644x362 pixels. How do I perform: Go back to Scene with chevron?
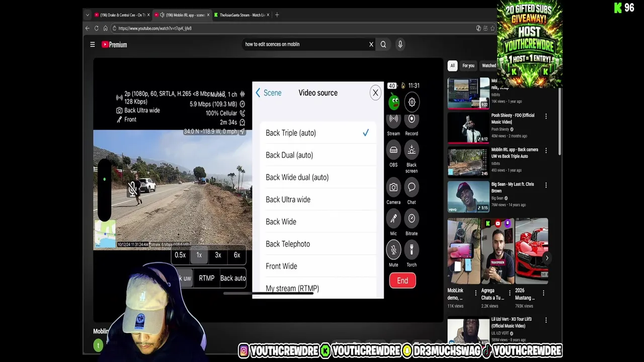[x=269, y=93]
